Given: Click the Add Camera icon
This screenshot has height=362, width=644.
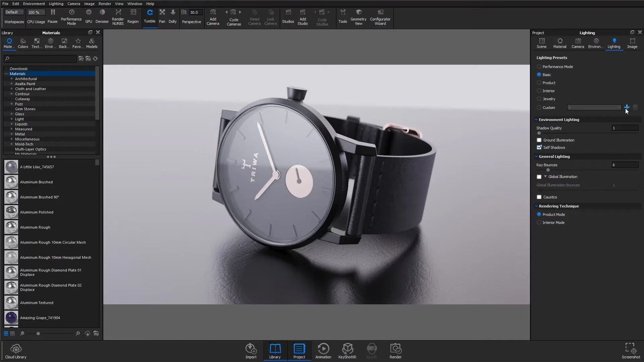Looking at the screenshot, I should click(213, 16).
